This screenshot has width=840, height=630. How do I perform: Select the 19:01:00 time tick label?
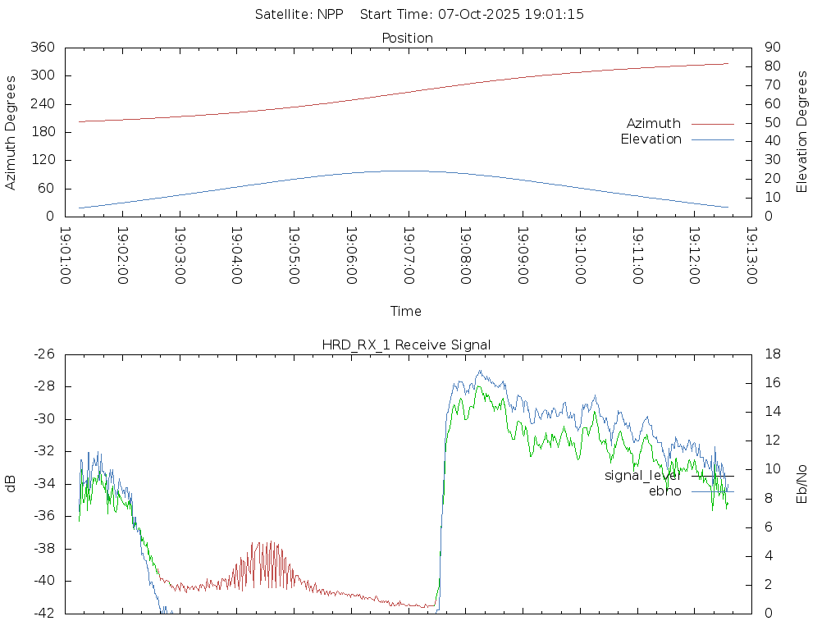click(65, 256)
